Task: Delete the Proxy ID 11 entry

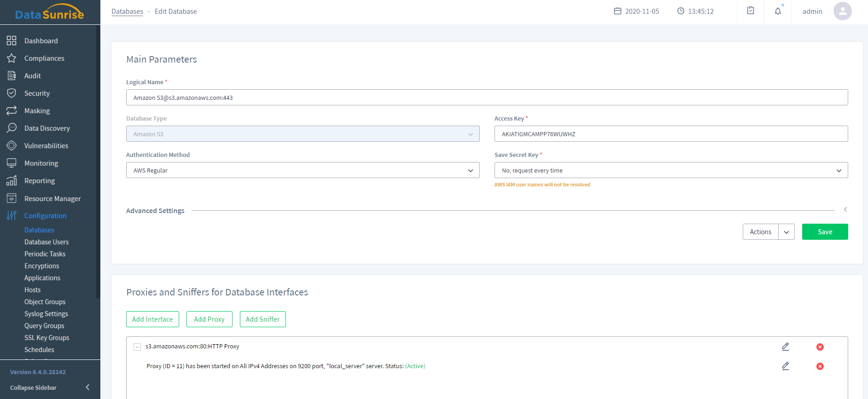Action: (820, 366)
